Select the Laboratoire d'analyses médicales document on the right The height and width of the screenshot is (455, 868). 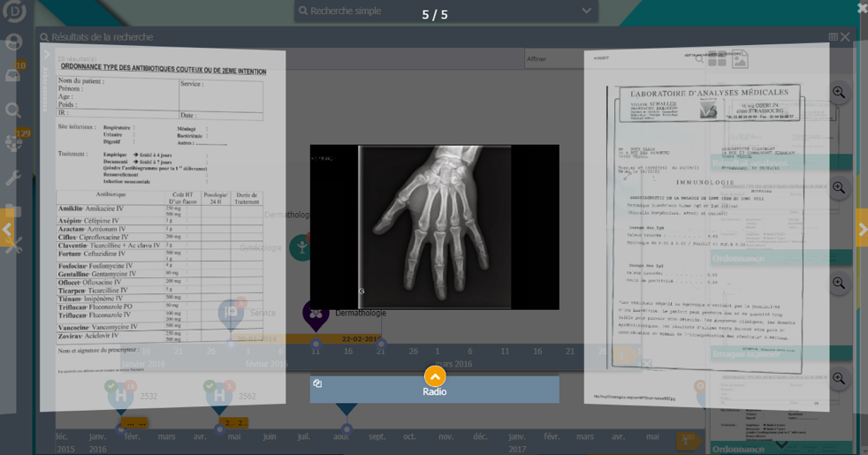pyautogui.click(x=706, y=227)
